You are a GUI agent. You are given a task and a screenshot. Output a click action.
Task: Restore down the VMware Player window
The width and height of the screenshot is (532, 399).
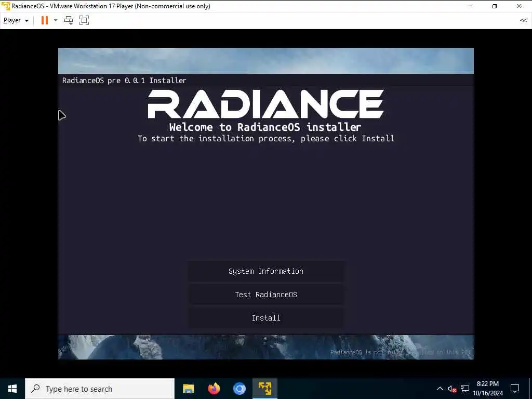pyautogui.click(x=495, y=6)
